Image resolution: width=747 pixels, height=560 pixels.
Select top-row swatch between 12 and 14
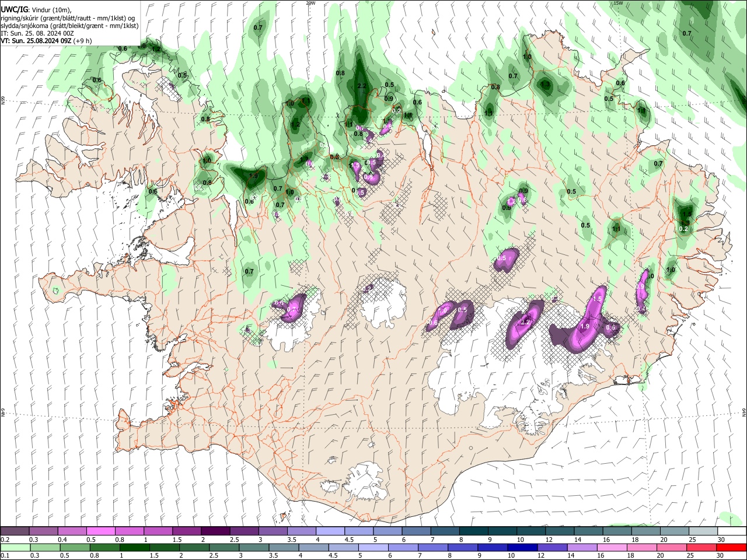(x=559, y=531)
